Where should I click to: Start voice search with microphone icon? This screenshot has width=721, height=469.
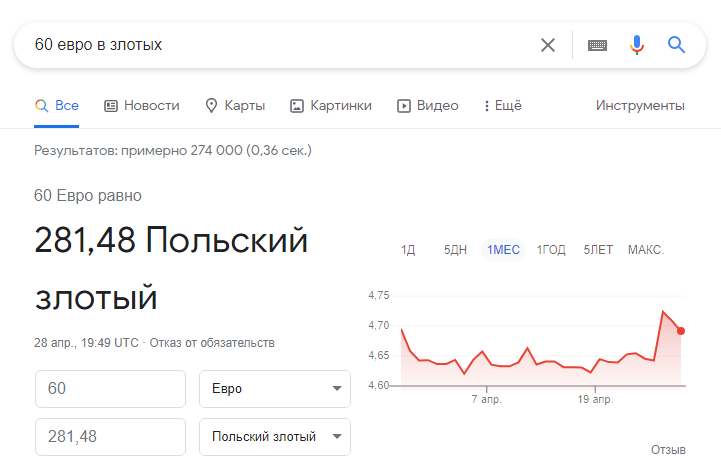(x=637, y=45)
